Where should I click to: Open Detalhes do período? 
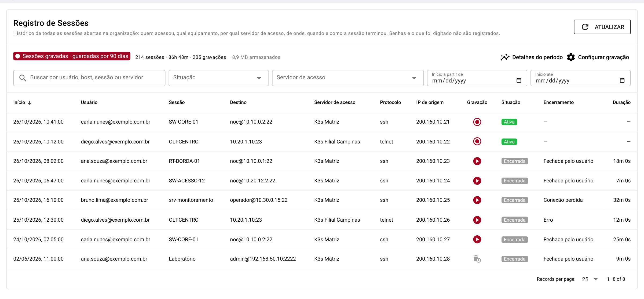click(x=532, y=57)
